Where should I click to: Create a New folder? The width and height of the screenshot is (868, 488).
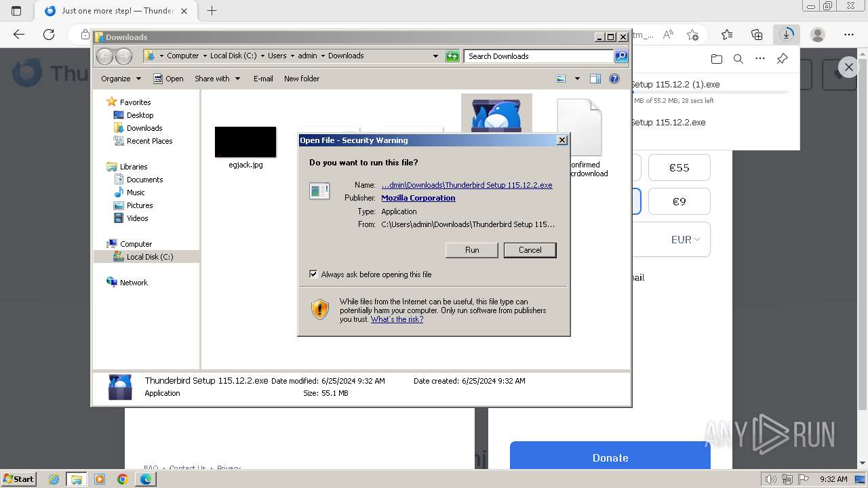point(302,79)
